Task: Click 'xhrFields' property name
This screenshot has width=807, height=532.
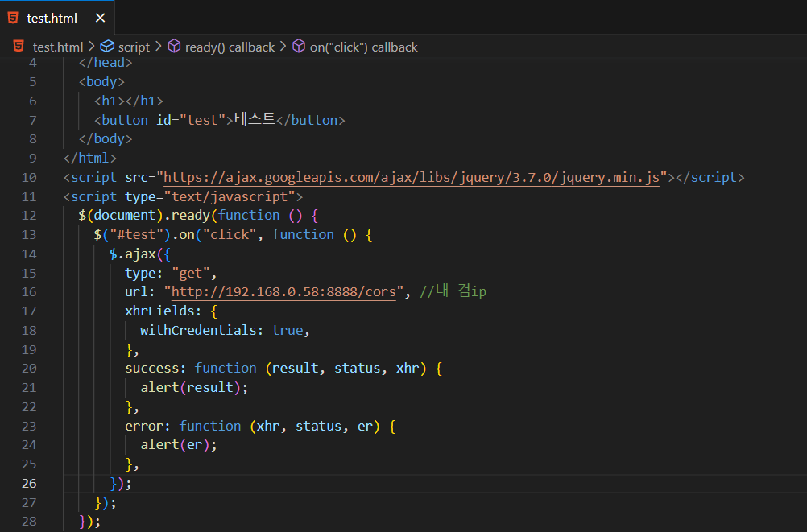Action: pos(159,311)
